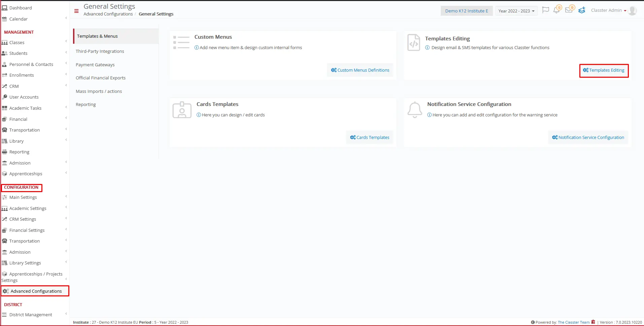This screenshot has height=326, width=644.
Task: Click the Academic Tasks grid icon
Action: coord(5,108)
